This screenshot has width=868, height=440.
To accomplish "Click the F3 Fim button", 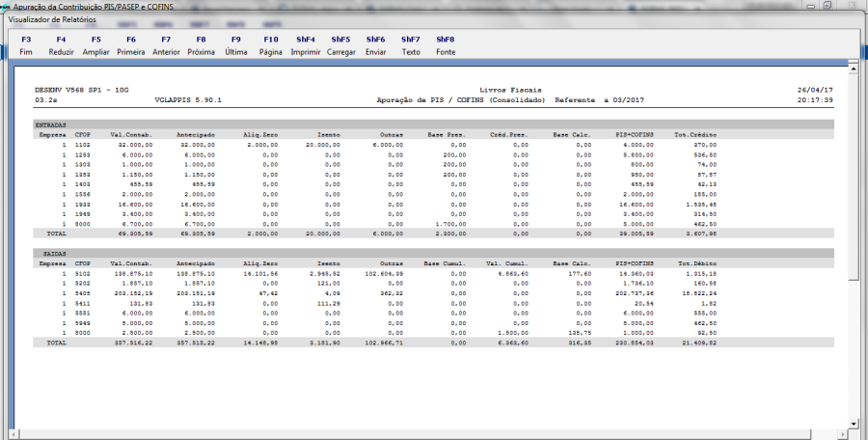I will [x=26, y=46].
